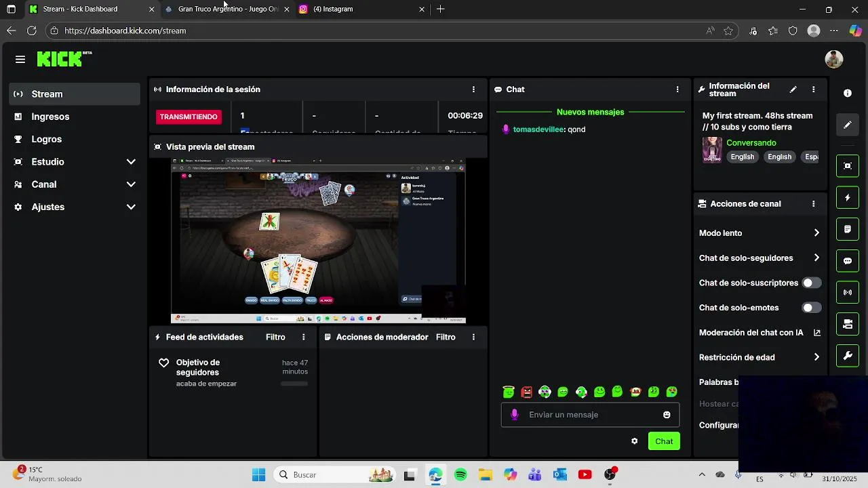Image resolution: width=868 pixels, height=488 pixels.
Task: Click the edit pencil button in right sidebar
Action: coord(848,125)
